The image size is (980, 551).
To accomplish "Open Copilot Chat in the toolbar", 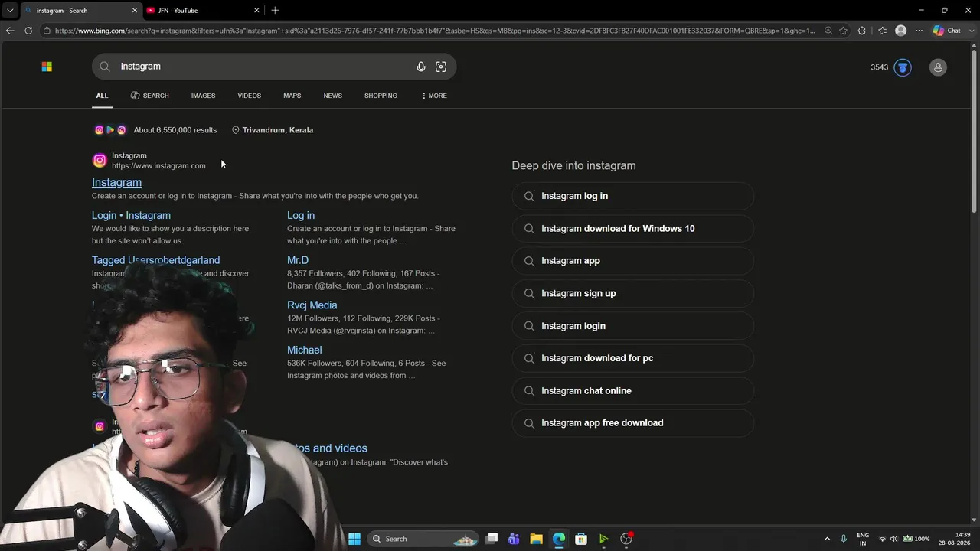I will 947,31.
